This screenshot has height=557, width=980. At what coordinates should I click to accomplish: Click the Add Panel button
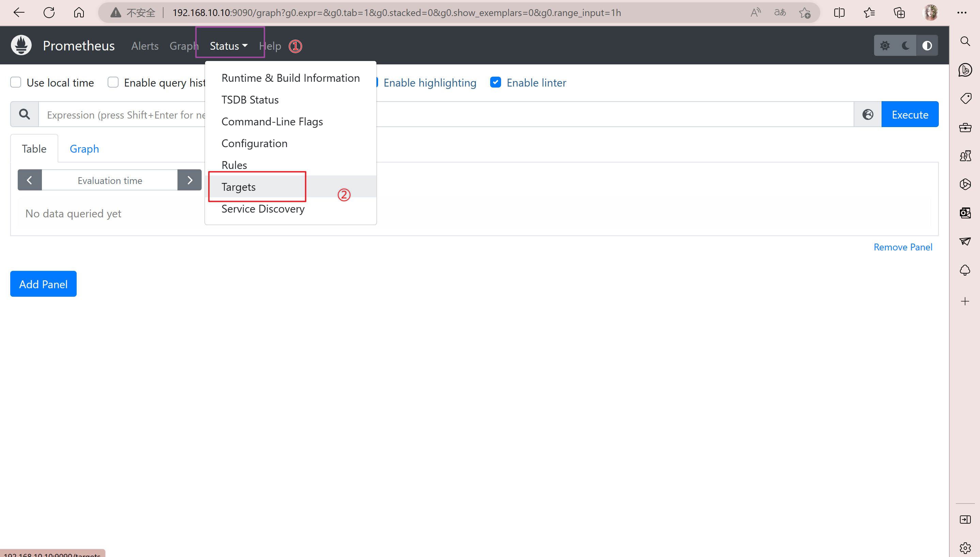[43, 283]
